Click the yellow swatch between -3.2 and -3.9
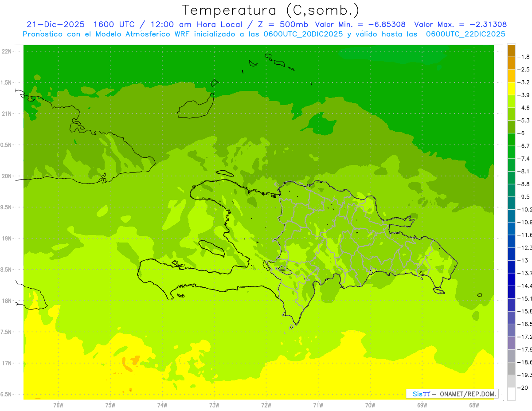This screenshot has height=411, width=532. click(511, 89)
